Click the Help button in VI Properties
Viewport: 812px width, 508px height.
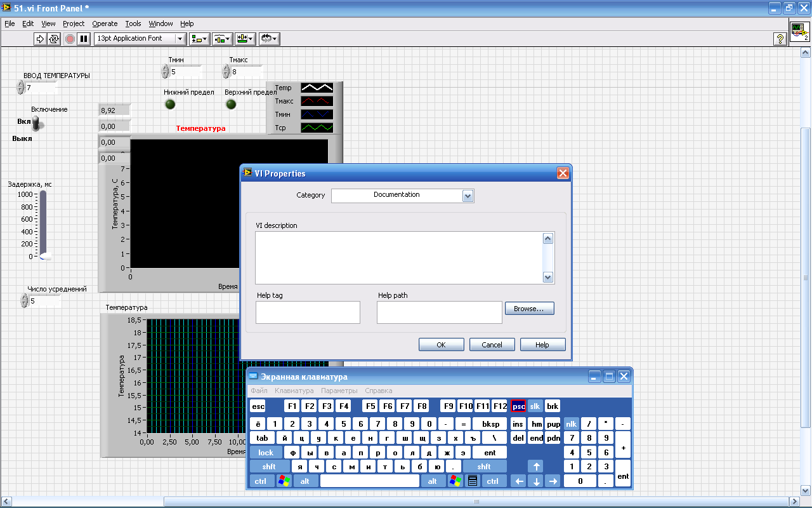click(542, 345)
